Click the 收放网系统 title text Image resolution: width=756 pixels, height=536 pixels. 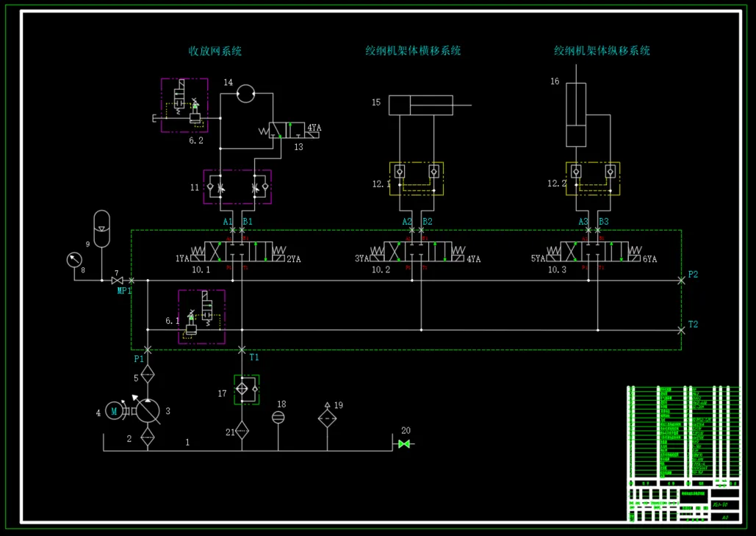pyautogui.click(x=215, y=51)
